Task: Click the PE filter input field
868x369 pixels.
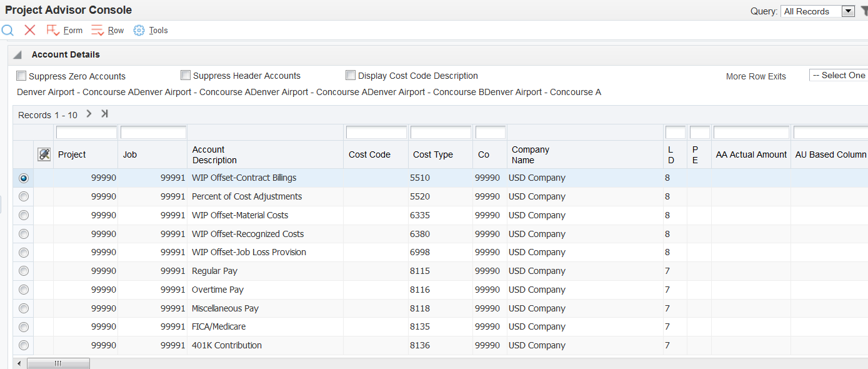Action: point(700,133)
